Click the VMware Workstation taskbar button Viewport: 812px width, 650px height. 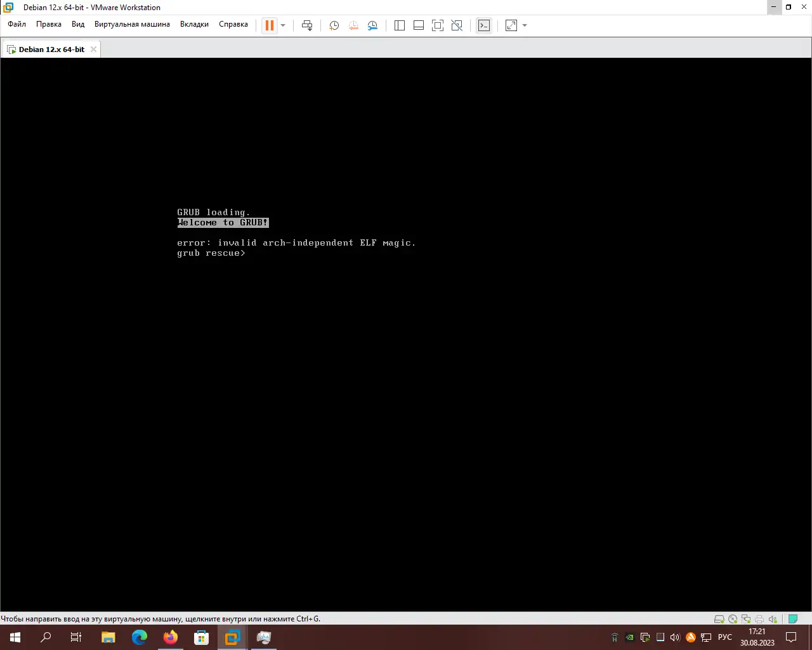pos(232,637)
